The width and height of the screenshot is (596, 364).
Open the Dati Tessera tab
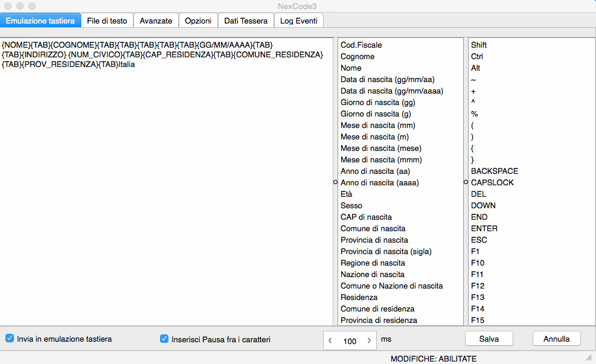coord(246,21)
